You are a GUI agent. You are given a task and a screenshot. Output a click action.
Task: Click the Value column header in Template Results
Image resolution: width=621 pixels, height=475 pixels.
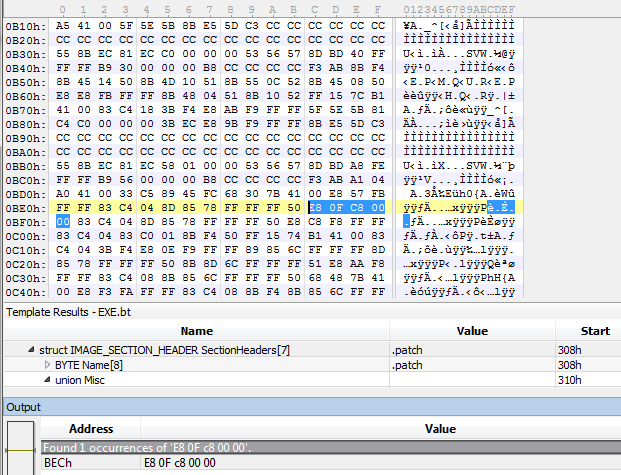pos(472,331)
